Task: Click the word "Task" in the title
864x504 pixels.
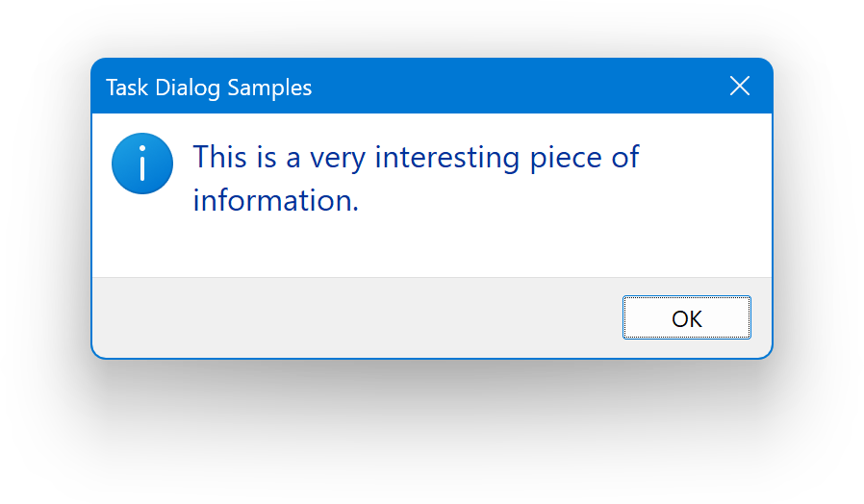Action: pyautogui.click(x=126, y=88)
